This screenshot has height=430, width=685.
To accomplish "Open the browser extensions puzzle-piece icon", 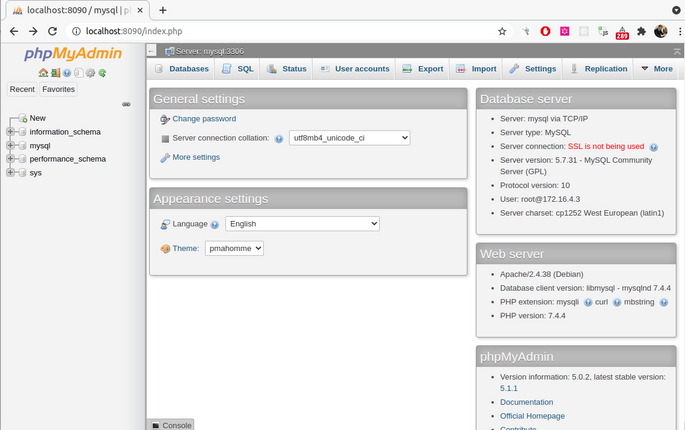I will coord(641,31).
